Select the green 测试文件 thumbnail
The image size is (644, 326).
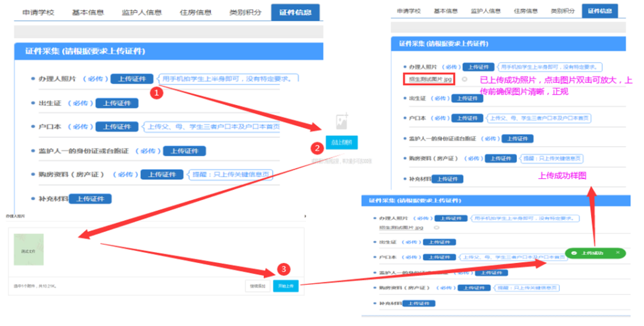(29, 250)
